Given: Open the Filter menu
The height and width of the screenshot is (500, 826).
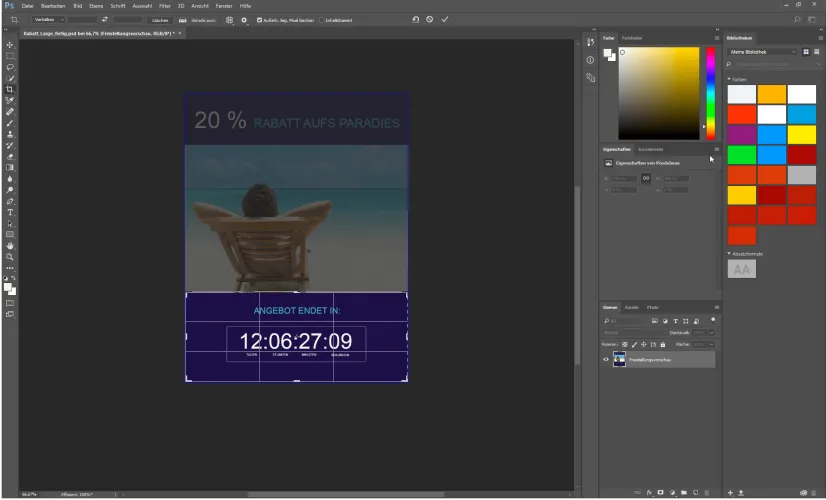Looking at the screenshot, I should 165,6.
